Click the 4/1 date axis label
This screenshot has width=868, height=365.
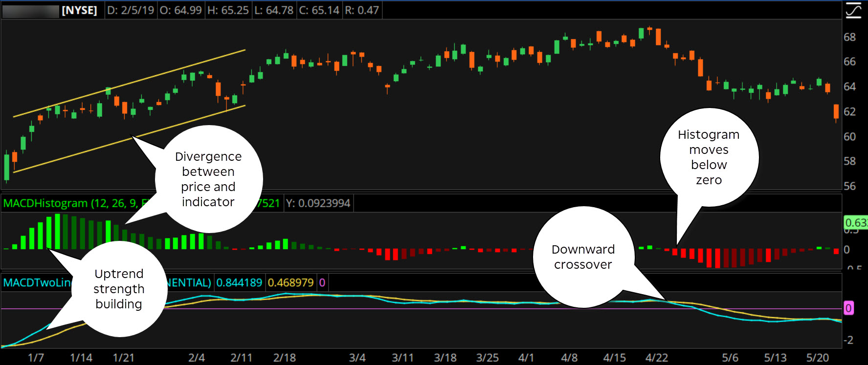(526, 358)
